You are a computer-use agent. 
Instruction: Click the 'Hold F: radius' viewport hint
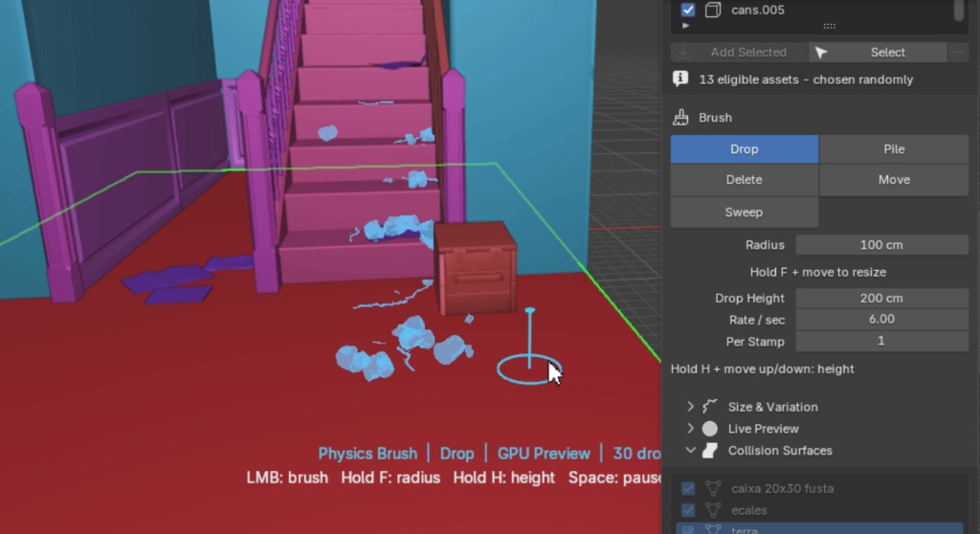(x=390, y=478)
